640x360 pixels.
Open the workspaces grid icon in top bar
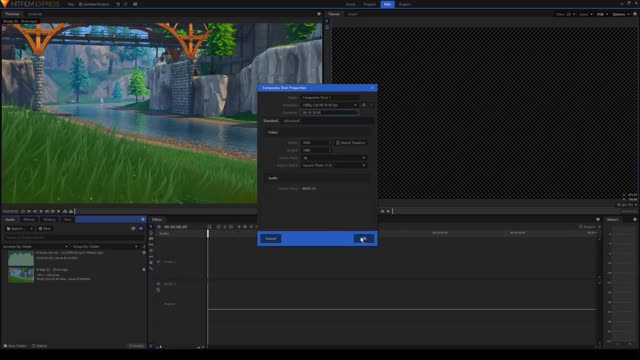coord(135,4)
